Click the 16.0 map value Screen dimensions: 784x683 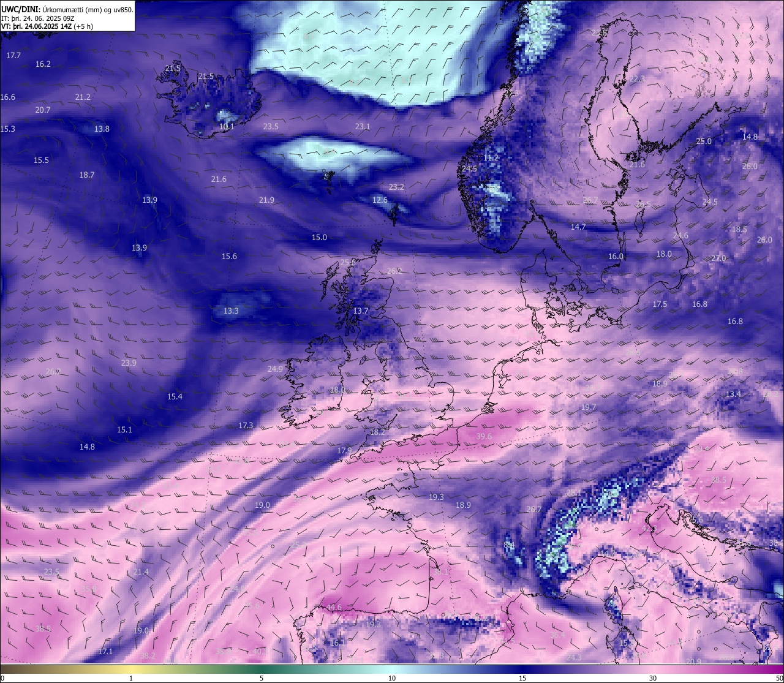pos(616,257)
